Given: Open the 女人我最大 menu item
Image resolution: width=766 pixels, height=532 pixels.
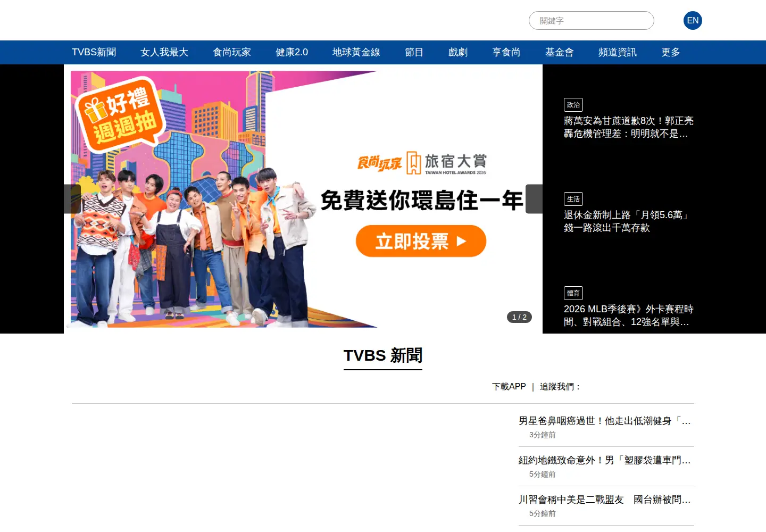Looking at the screenshot, I should point(164,52).
